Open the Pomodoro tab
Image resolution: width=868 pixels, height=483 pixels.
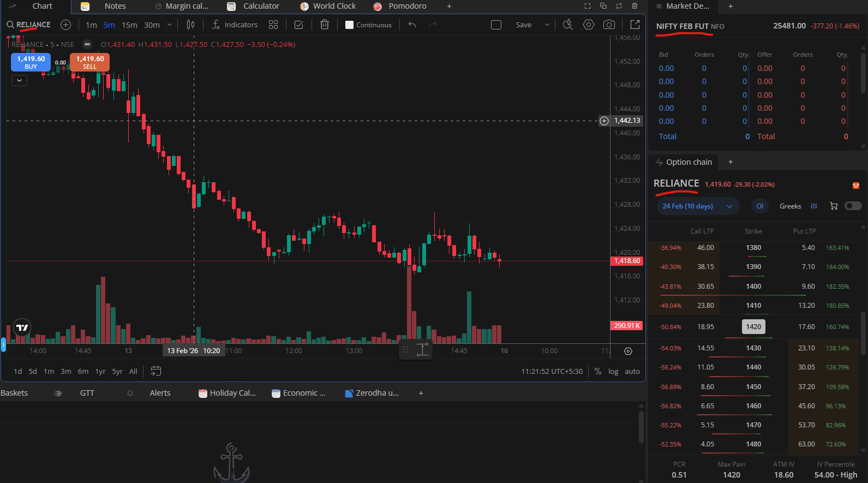[407, 6]
